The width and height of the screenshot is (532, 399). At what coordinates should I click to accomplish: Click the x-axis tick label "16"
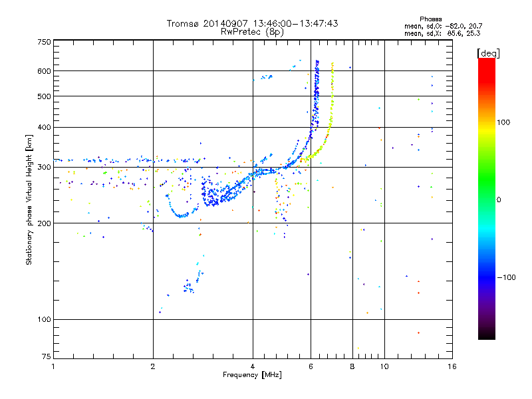(452, 366)
